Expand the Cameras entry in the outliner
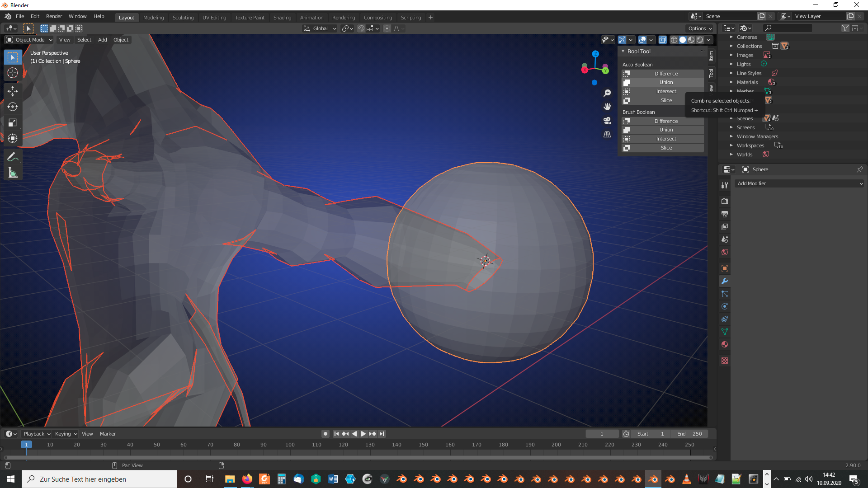The height and width of the screenshot is (488, 868). pos(731,37)
